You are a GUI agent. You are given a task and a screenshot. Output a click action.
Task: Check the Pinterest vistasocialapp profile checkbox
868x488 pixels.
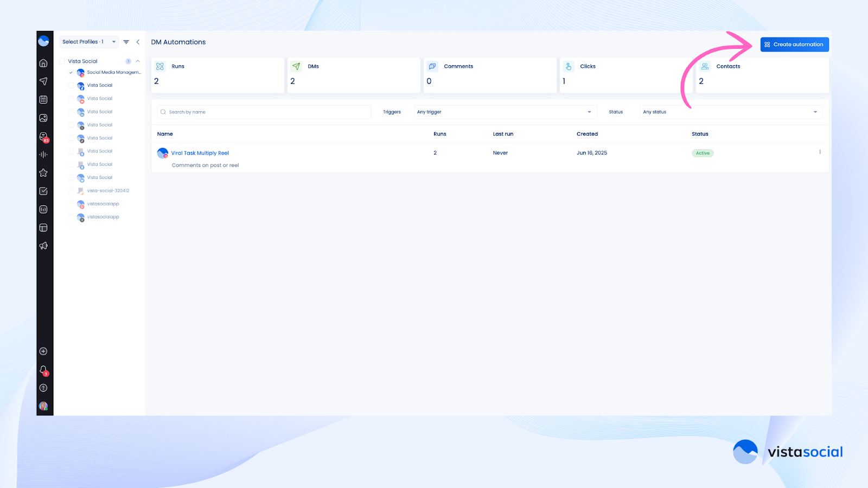tap(71, 204)
